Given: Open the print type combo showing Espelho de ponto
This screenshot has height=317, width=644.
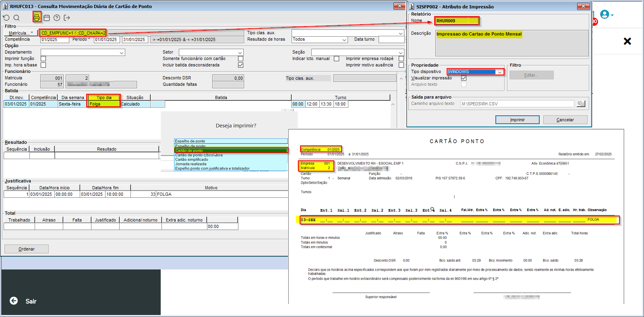Looking at the screenshot, I should click(x=231, y=141).
